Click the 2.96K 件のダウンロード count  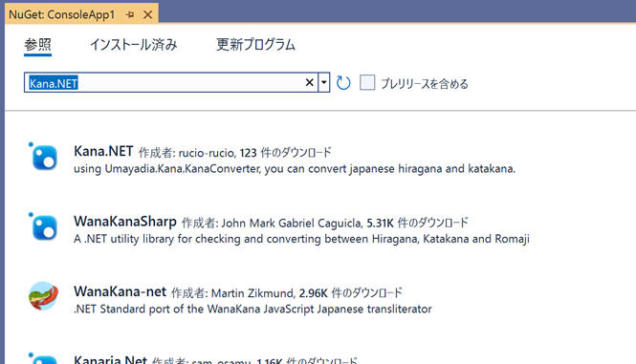(350, 293)
